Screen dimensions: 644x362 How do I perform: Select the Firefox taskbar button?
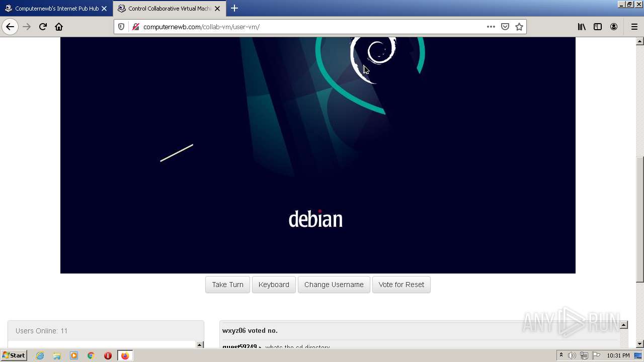point(125,355)
